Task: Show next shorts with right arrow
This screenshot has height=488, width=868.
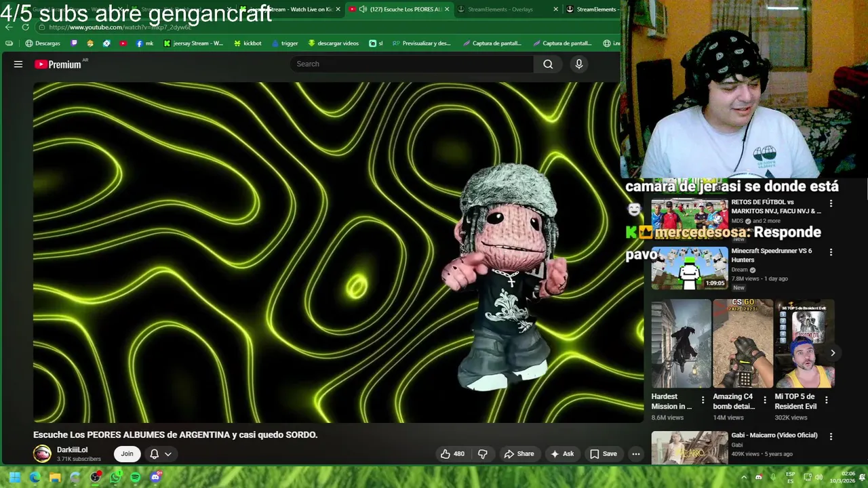Action: pyautogui.click(x=833, y=353)
